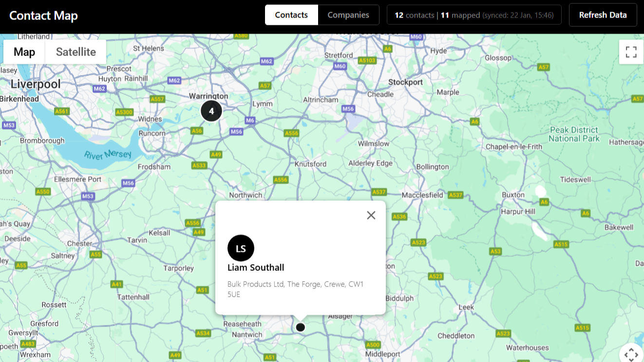The height and width of the screenshot is (362, 644).
Task: Click the Map view selector dropdown
Action: (24, 52)
